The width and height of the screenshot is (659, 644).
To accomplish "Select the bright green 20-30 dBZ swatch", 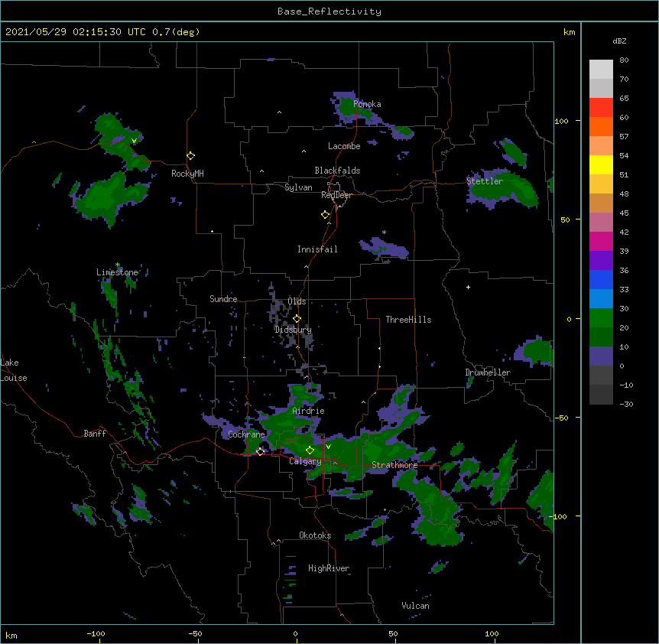I will coord(601,318).
